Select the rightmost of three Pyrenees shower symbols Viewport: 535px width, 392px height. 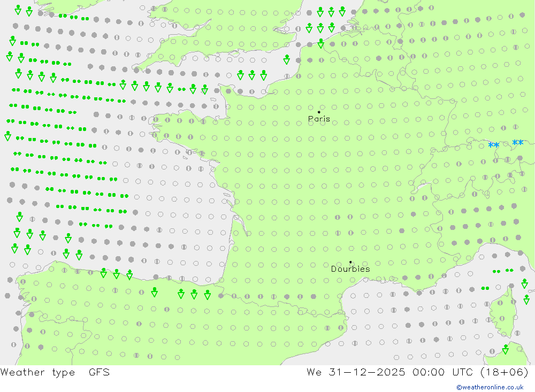click(x=207, y=295)
